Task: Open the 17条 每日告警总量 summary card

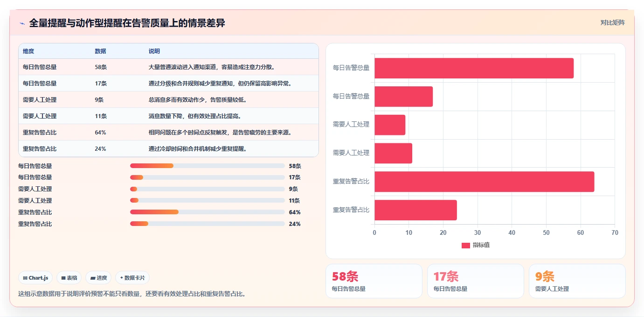Action: coord(475,281)
